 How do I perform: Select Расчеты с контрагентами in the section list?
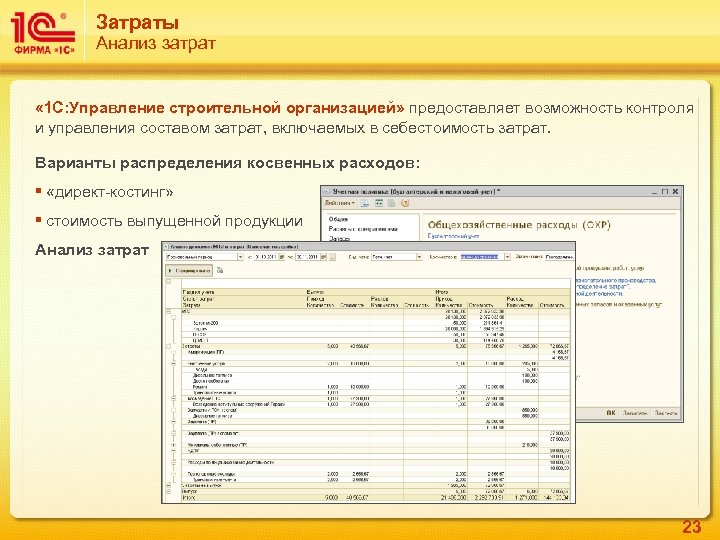pos(363,229)
